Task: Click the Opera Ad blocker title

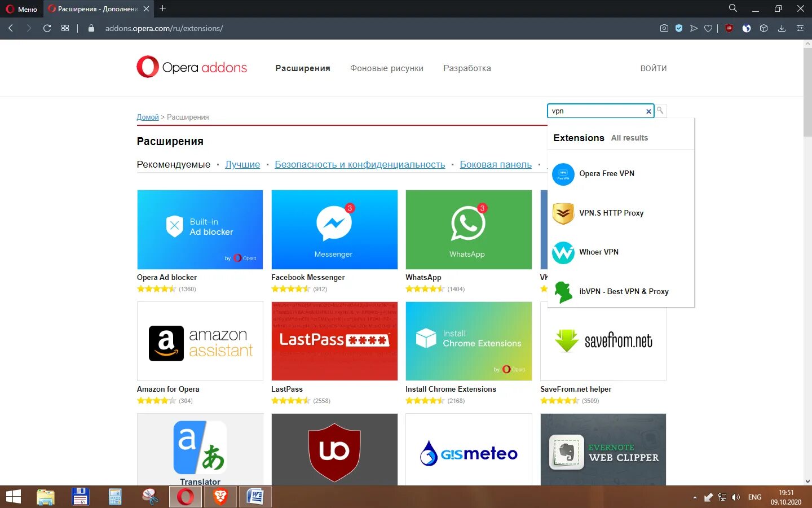Action: (167, 277)
